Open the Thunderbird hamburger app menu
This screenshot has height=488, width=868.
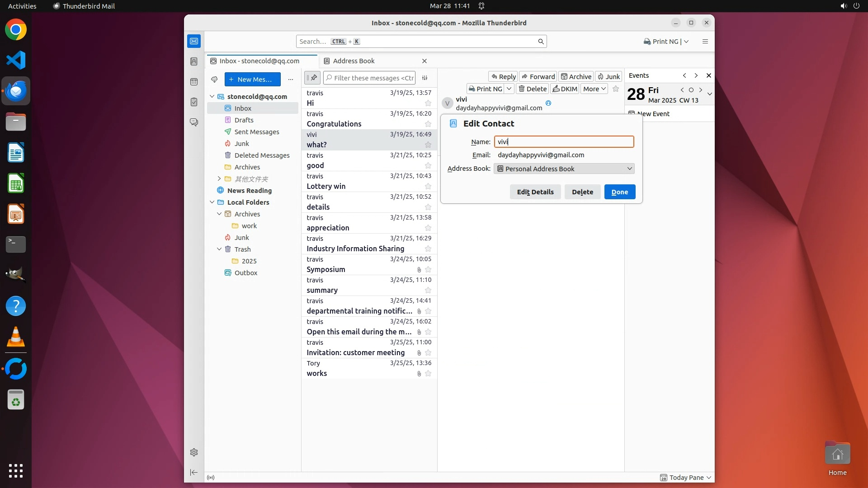tap(705, 42)
